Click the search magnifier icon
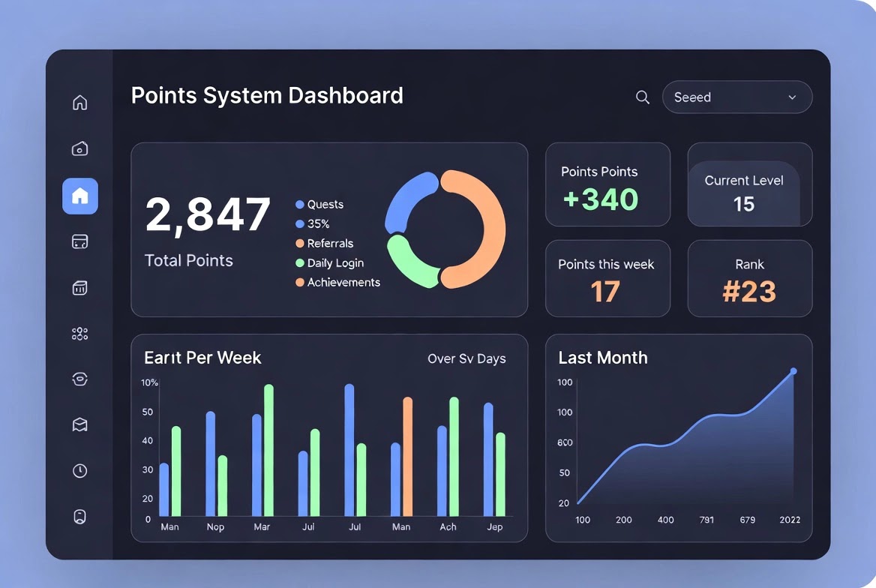This screenshot has width=876, height=588. coord(643,97)
